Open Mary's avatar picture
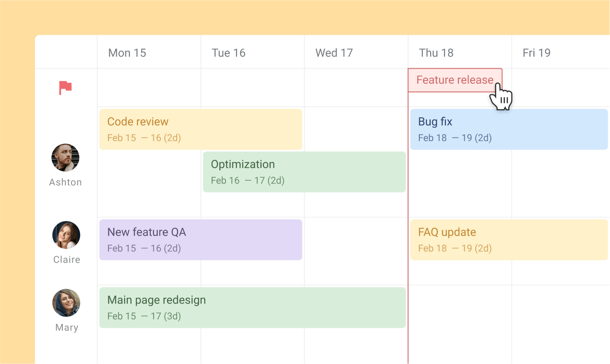 pos(66,303)
